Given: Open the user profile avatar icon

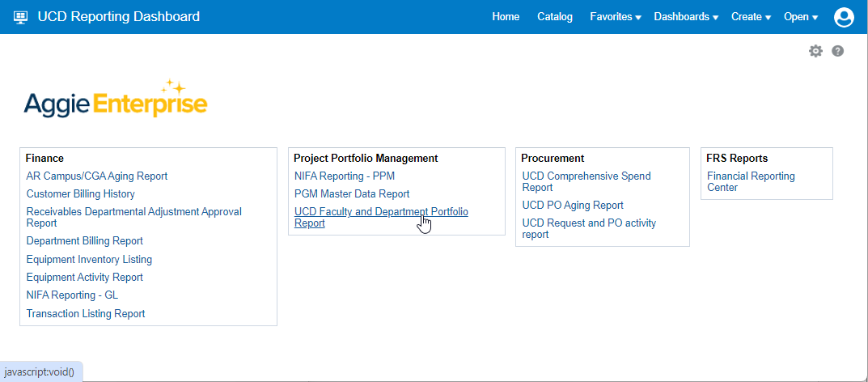Looking at the screenshot, I should (x=844, y=17).
